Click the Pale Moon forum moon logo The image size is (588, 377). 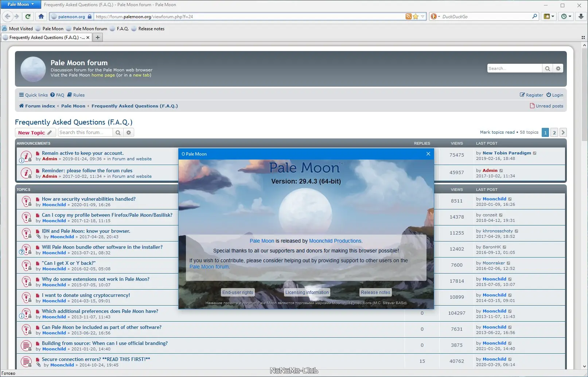[33, 69]
